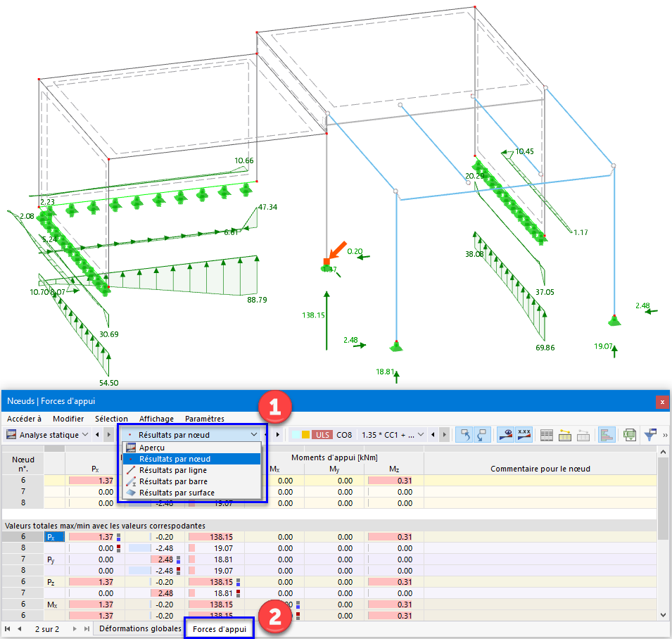Click the Nœud n° column header
Viewport: 672px width, 639px height.
[x=23, y=463]
